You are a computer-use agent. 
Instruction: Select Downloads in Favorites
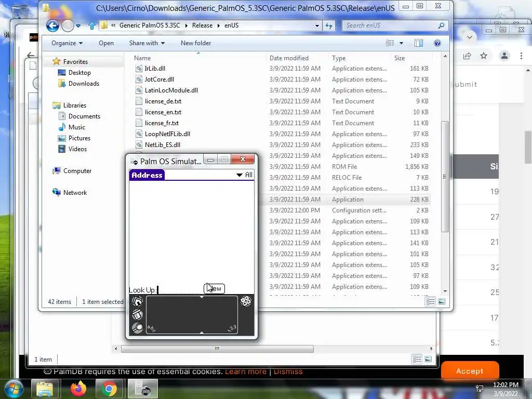coord(84,84)
